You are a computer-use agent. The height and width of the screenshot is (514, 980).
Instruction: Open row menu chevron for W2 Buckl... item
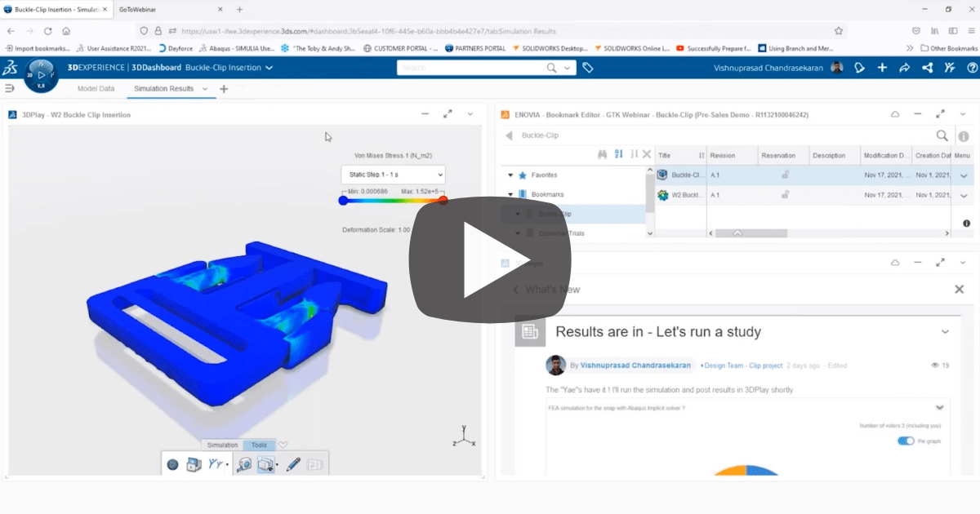click(964, 196)
